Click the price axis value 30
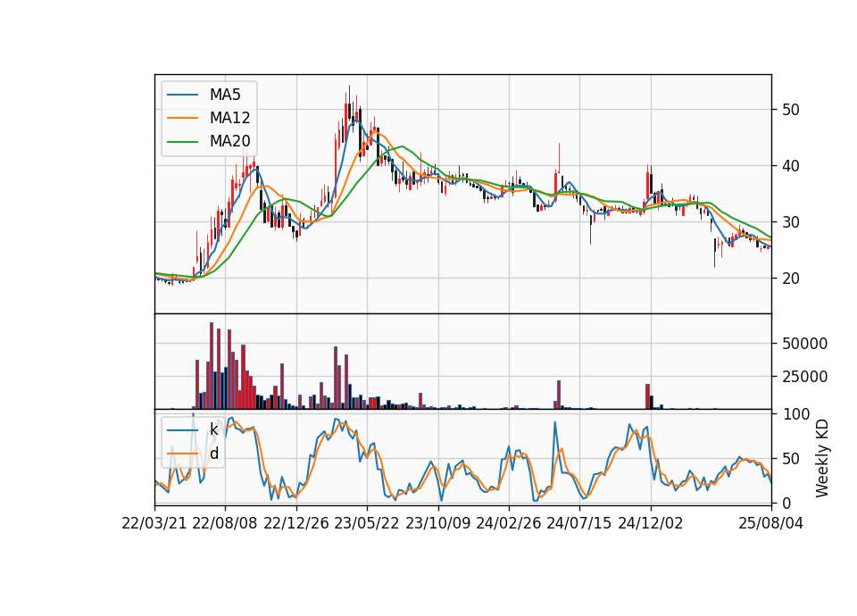Viewport: 857px width, 616px height. coord(790,222)
